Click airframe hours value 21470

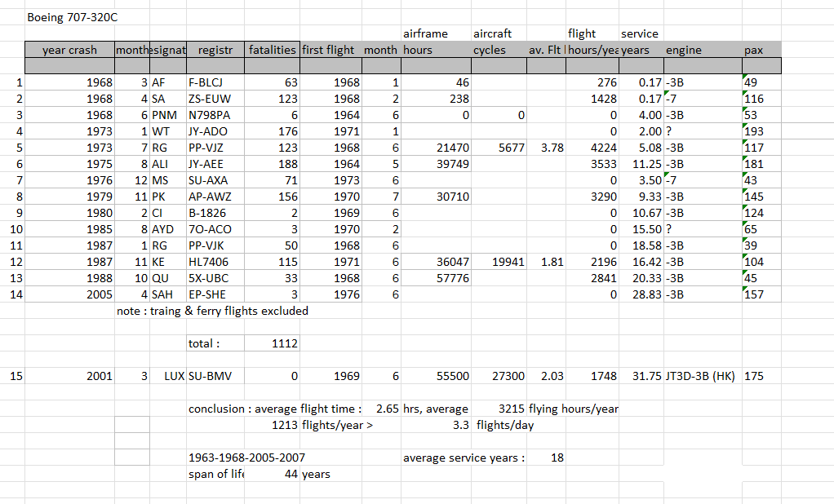436,148
